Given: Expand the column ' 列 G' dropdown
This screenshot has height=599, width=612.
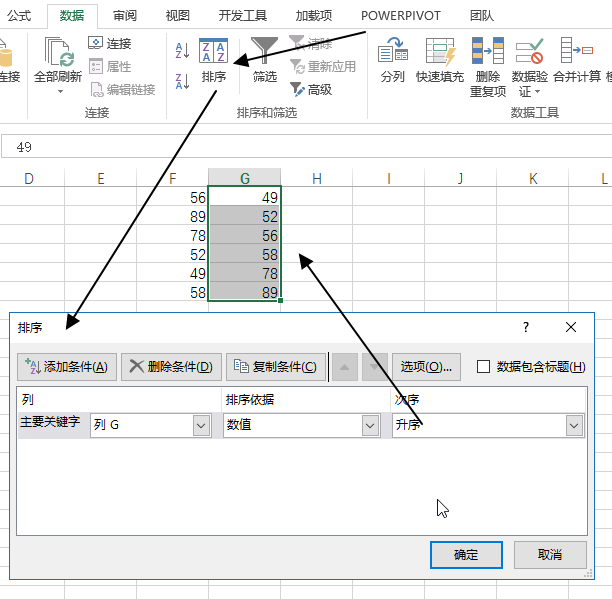Looking at the screenshot, I should (200, 425).
